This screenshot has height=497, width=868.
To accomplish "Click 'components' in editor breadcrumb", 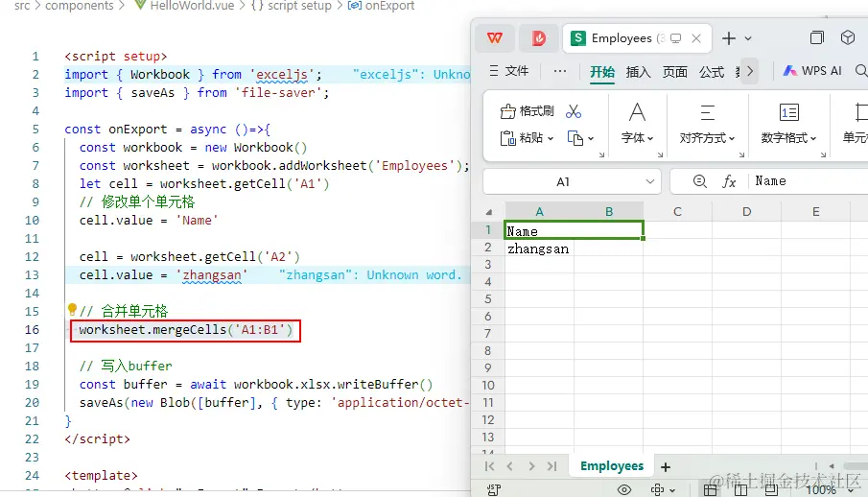I will click(x=80, y=6).
